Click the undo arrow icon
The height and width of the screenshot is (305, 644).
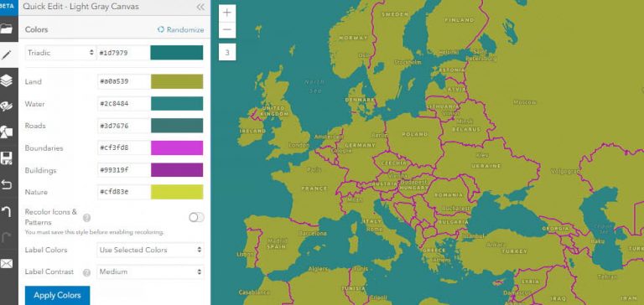tap(7, 184)
